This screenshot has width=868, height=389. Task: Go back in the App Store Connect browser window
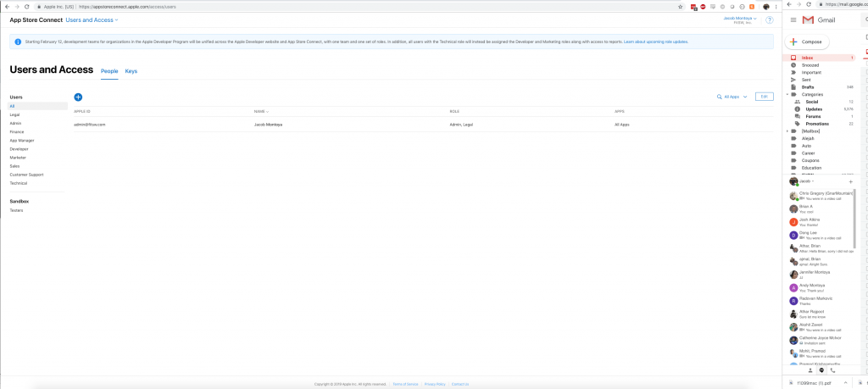click(7, 7)
